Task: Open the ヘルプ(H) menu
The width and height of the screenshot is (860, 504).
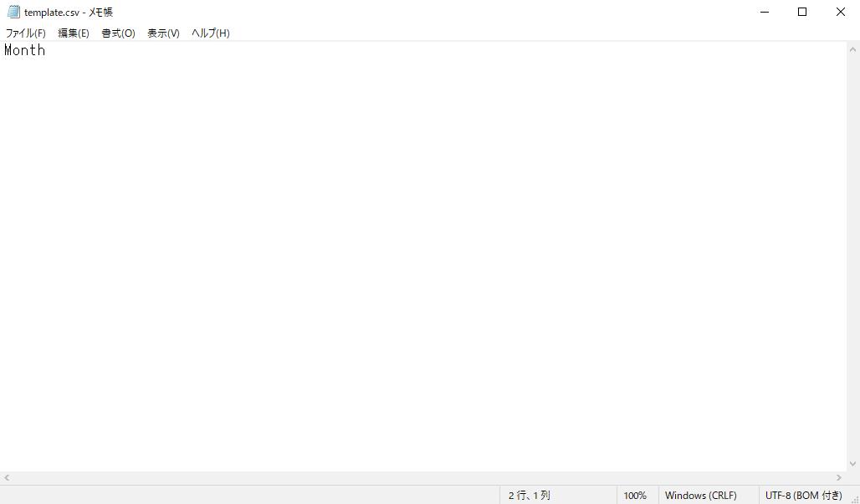Action: click(x=210, y=33)
